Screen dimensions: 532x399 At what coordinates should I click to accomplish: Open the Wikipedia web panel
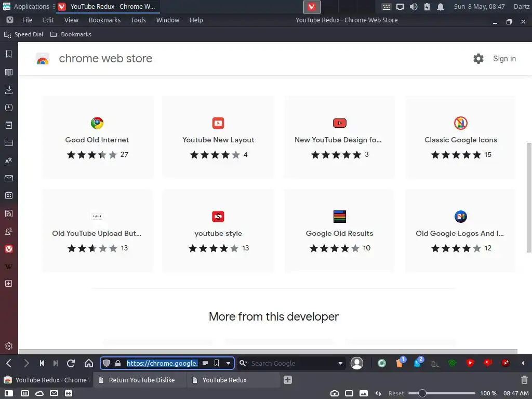(x=9, y=267)
